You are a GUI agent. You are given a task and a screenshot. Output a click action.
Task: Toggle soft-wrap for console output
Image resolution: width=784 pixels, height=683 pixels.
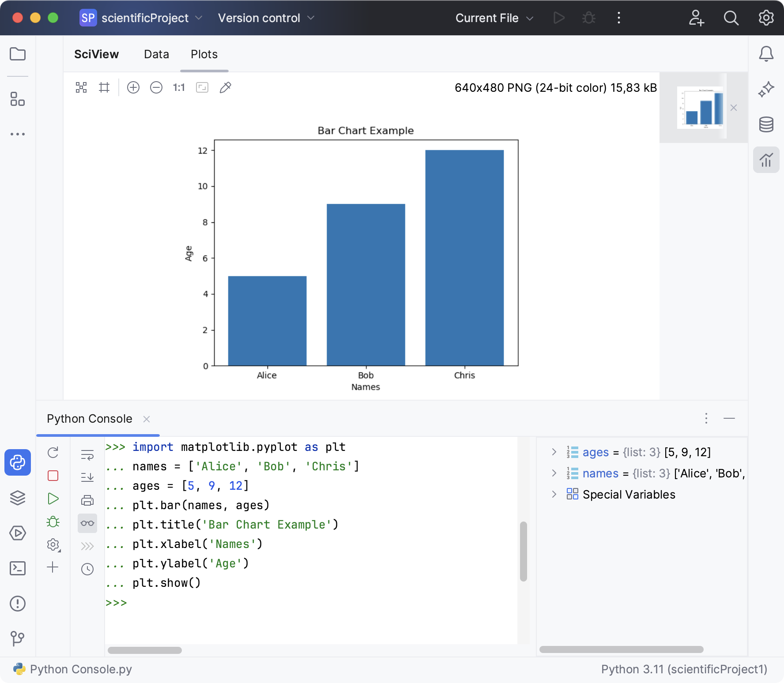(87, 454)
